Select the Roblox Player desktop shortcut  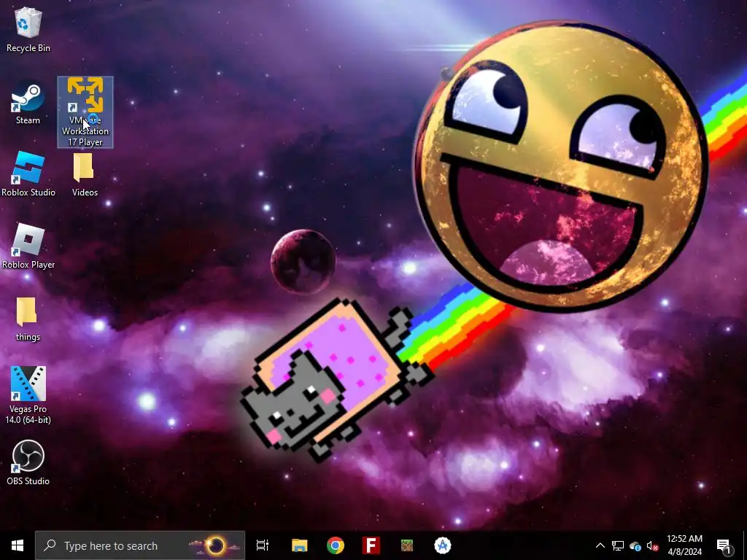pyautogui.click(x=28, y=246)
